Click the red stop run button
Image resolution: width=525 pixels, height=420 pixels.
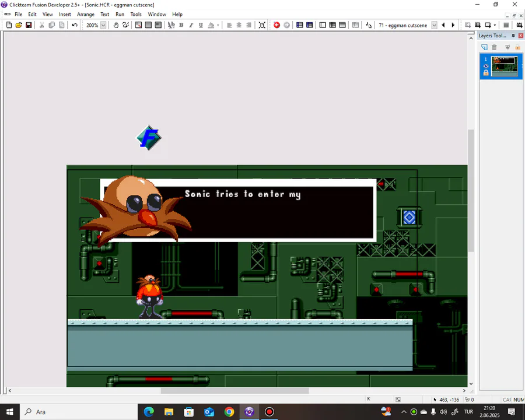[276, 25]
